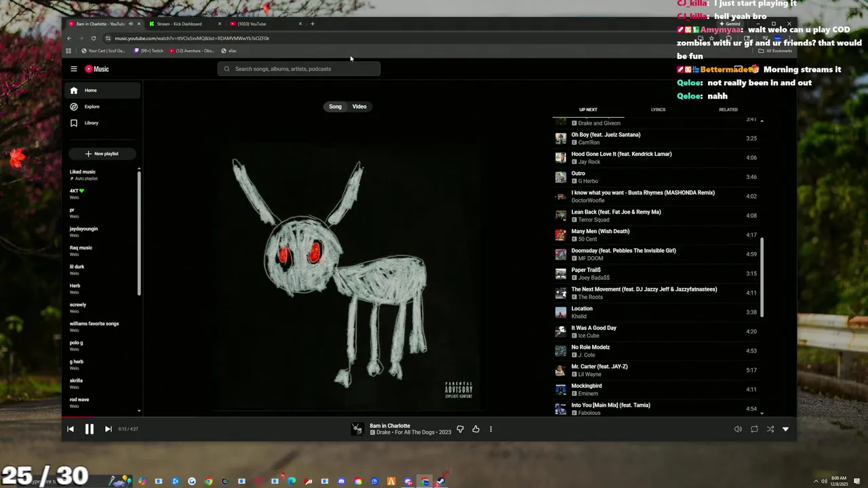Open more actions menu in player bar
The height and width of the screenshot is (488, 868).
click(491, 429)
